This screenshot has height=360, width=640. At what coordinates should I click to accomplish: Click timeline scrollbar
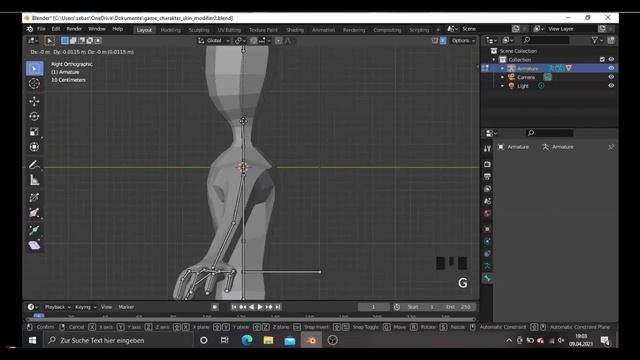coord(250,319)
